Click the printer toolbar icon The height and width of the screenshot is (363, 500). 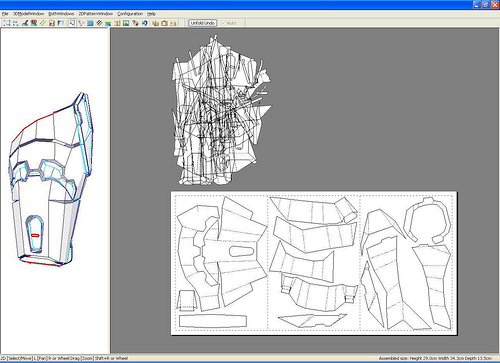pos(173,23)
